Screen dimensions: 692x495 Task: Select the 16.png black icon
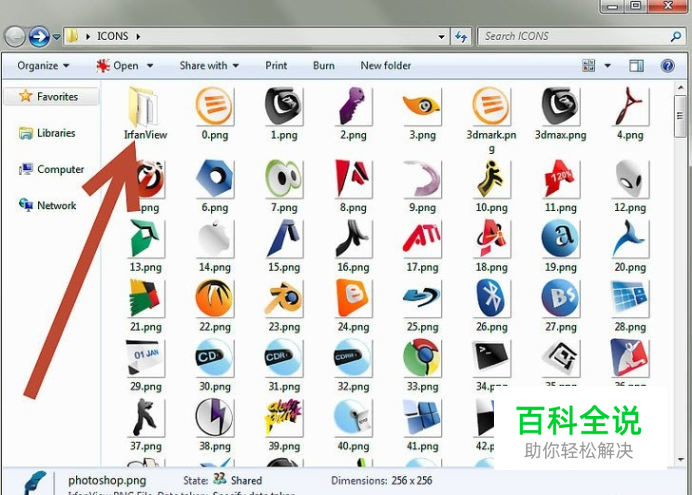[353, 238]
